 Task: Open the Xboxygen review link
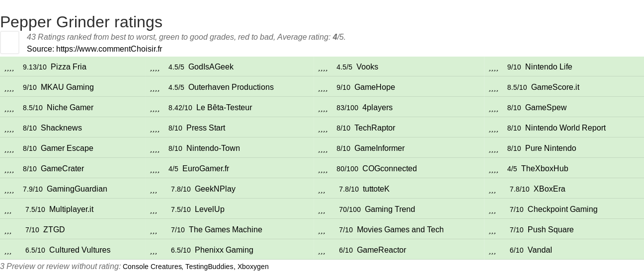tap(253, 267)
